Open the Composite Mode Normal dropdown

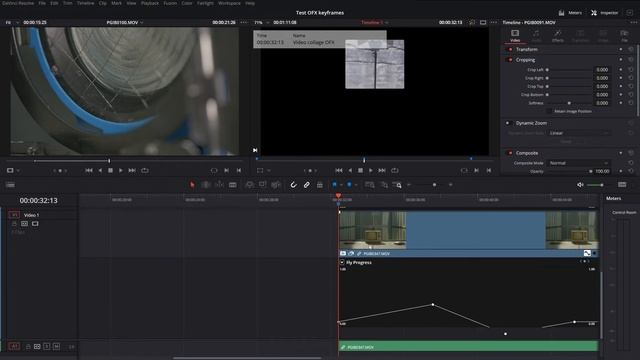[579, 163]
